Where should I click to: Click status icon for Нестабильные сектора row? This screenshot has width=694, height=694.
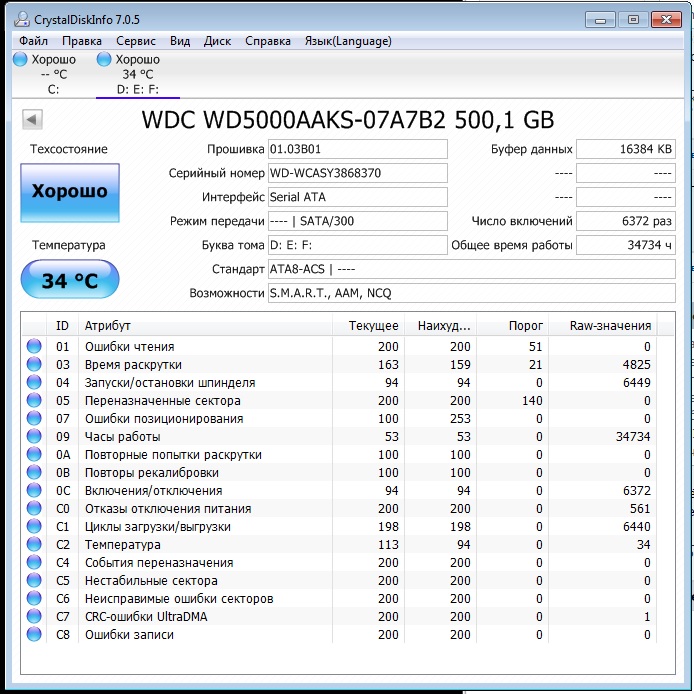pos(34,580)
